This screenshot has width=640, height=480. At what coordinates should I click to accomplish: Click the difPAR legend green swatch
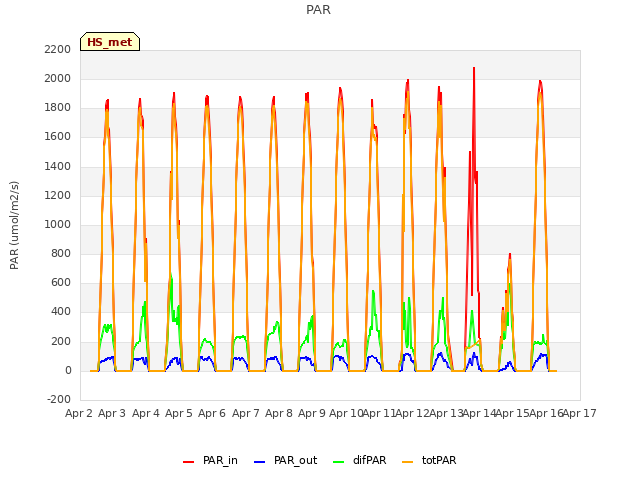pyautogui.click(x=338, y=461)
